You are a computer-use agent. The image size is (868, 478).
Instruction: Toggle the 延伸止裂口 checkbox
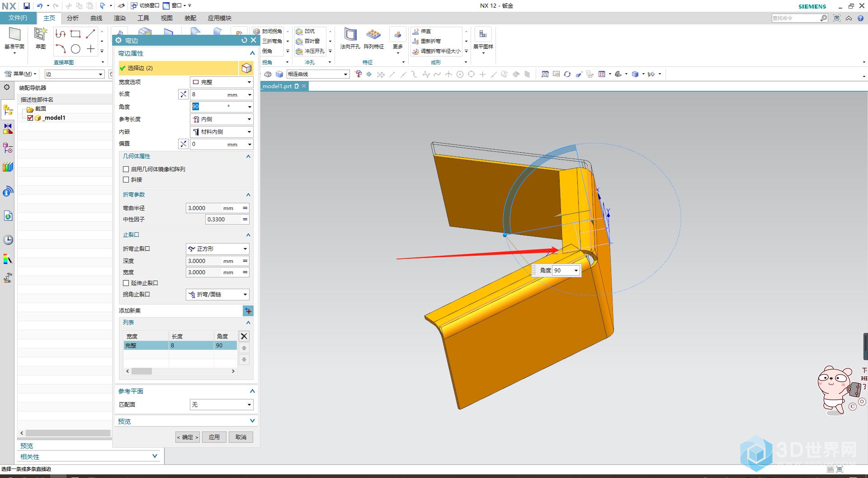click(126, 283)
